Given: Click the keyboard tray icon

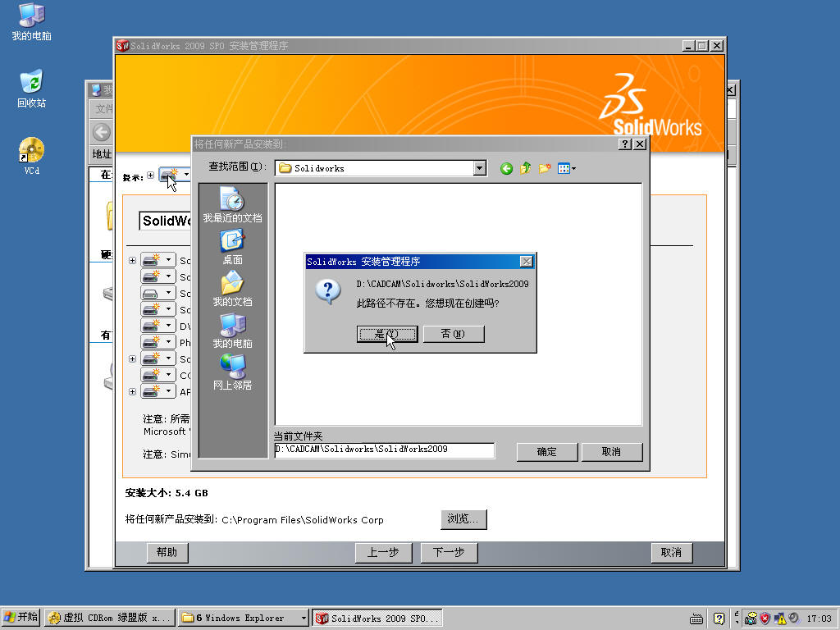Looking at the screenshot, I should tap(696, 619).
